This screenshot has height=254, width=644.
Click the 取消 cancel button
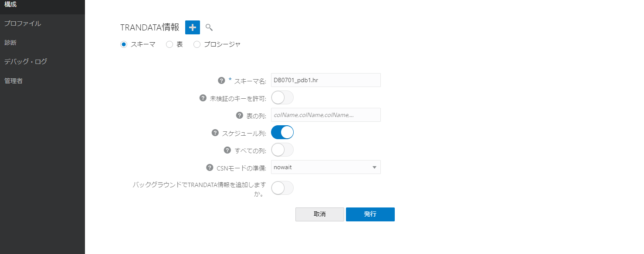(x=319, y=214)
